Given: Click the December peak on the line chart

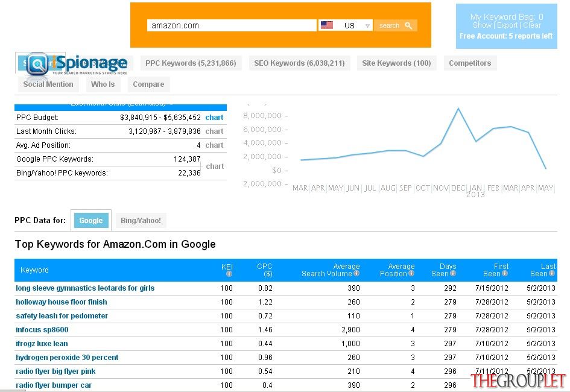Looking at the screenshot, I should (x=458, y=109).
